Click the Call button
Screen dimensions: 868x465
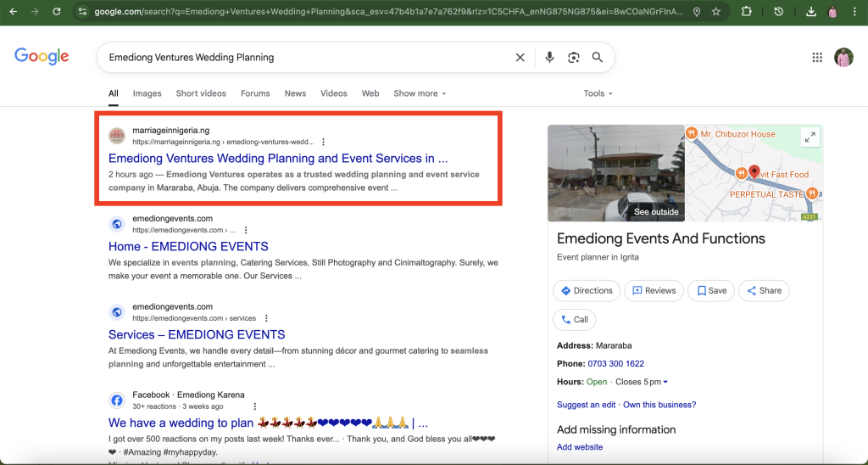tap(574, 319)
